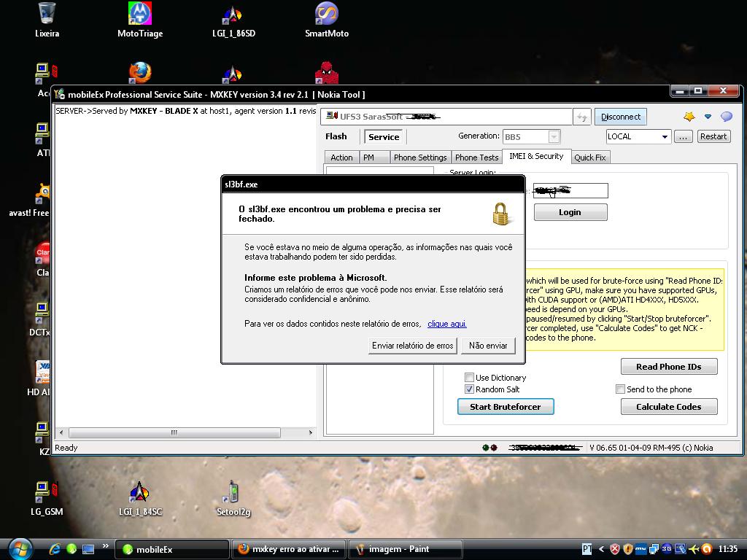Open the Quick Fix tab

(589, 157)
